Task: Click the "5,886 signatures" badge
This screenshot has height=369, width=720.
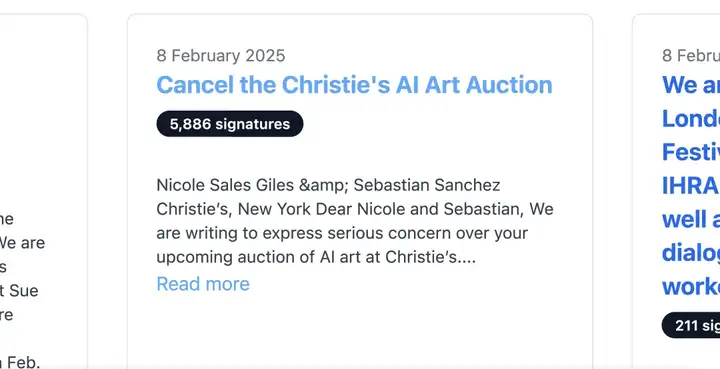Action: 230,123
